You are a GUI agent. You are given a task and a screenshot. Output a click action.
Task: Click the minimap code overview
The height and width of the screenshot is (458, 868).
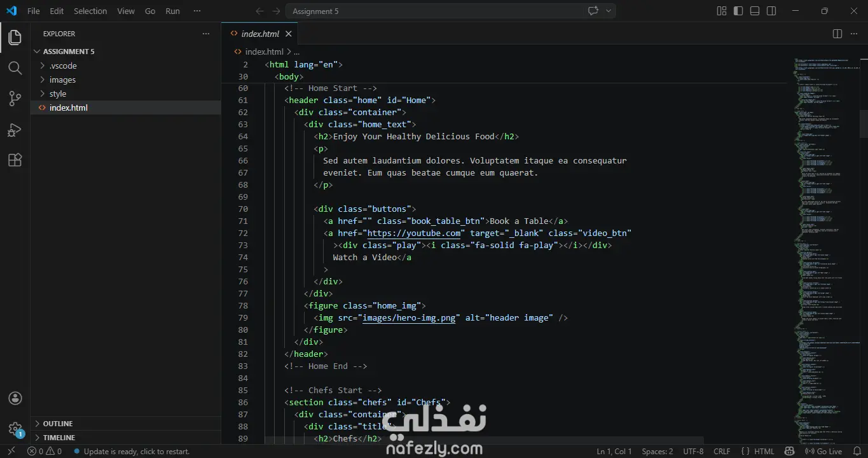pyautogui.click(x=825, y=250)
